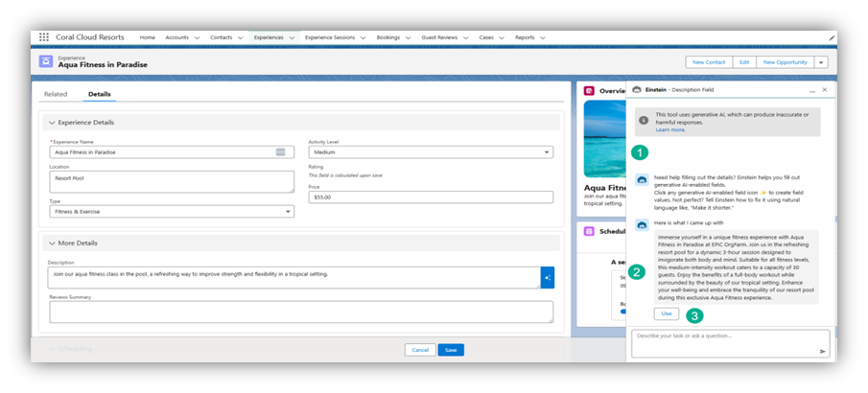The height and width of the screenshot is (393, 868).
Task: Open the Bookings tab dropdown chevron
Action: pos(408,37)
